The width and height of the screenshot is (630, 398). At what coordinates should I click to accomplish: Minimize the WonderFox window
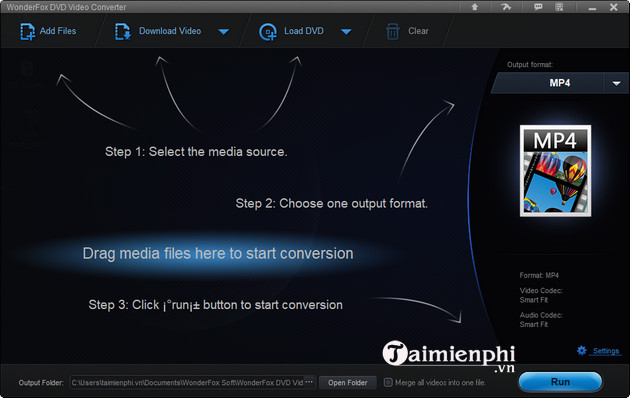click(x=592, y=8)
